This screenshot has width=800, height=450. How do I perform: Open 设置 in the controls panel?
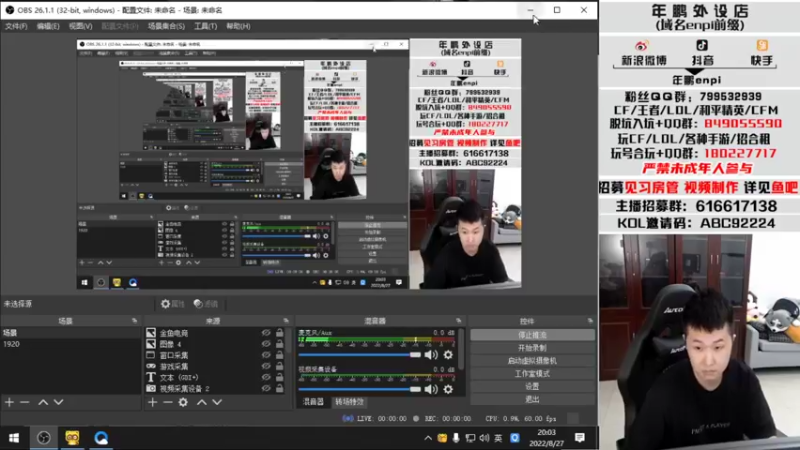[532, 386]
